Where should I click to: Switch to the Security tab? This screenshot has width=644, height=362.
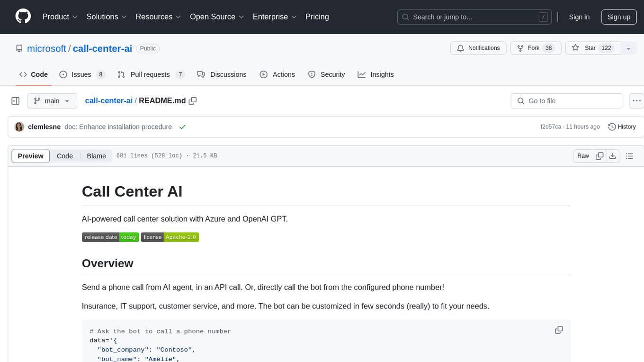pos(326,74)
